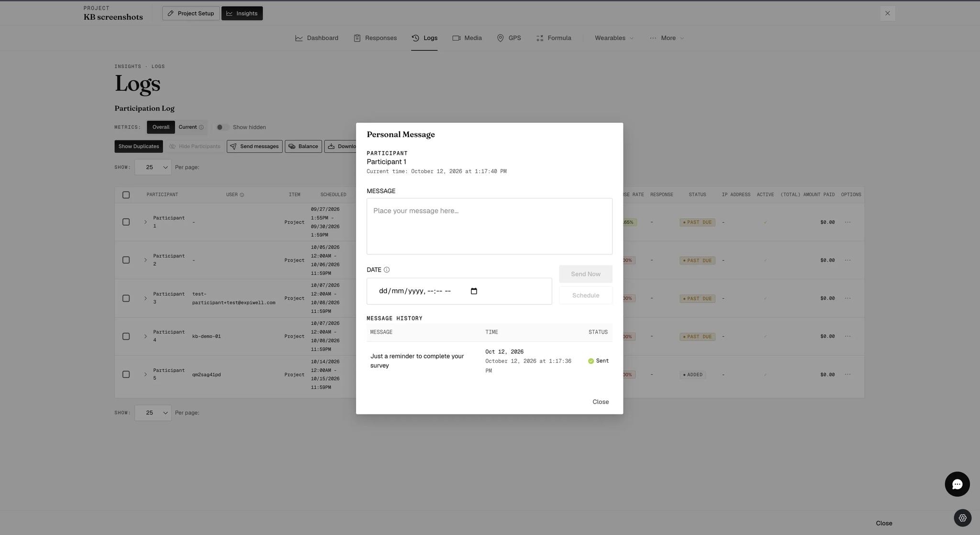Click the info icon beside USER column header
980x535 pixels.
tap(242, 195)
